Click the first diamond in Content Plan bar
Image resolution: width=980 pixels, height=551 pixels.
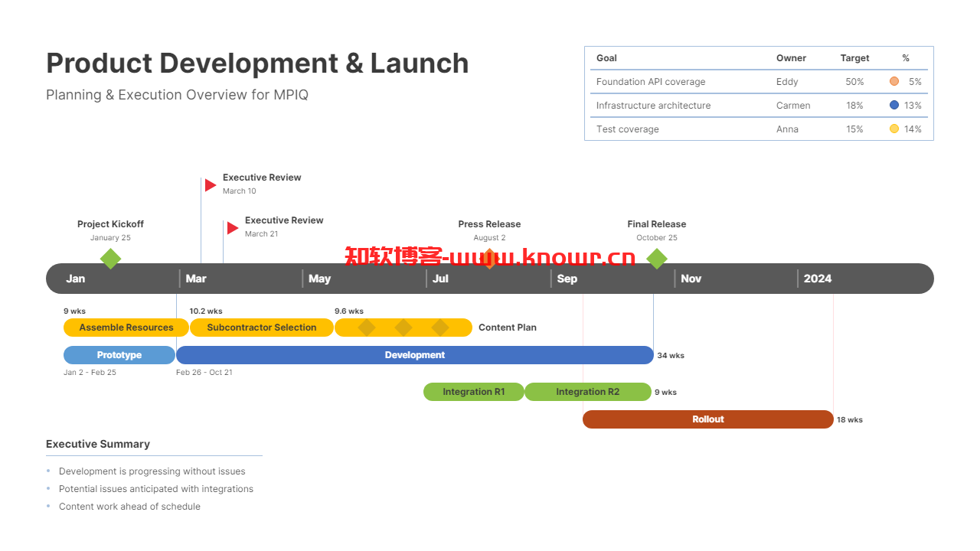tap(367, 328)
